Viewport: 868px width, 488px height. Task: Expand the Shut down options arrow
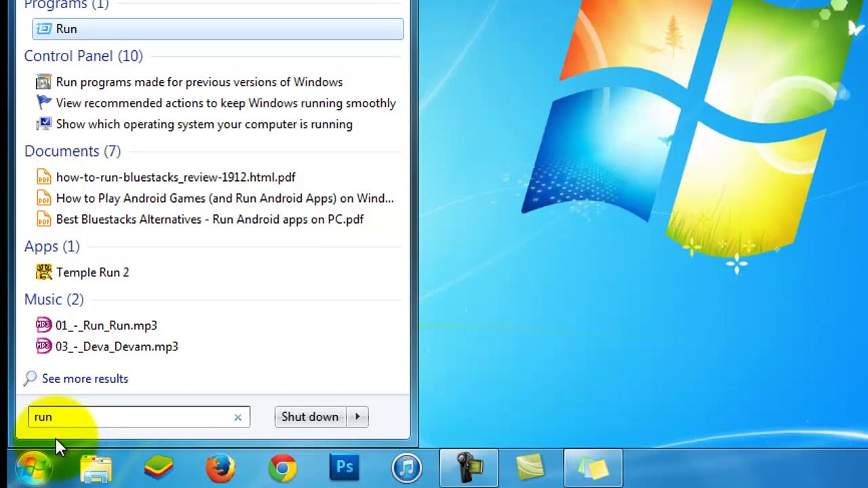[357, 417]
